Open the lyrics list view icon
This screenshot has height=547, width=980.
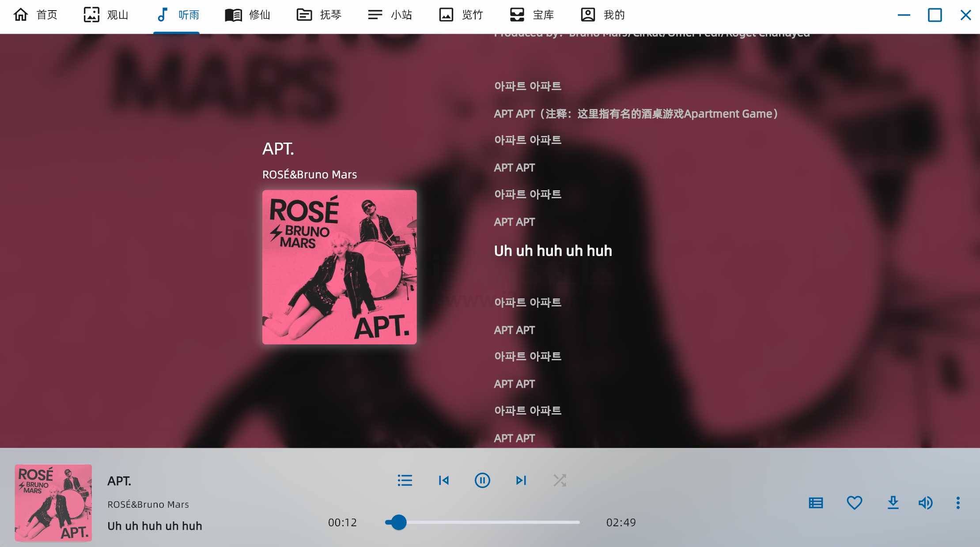coord(816,503)
